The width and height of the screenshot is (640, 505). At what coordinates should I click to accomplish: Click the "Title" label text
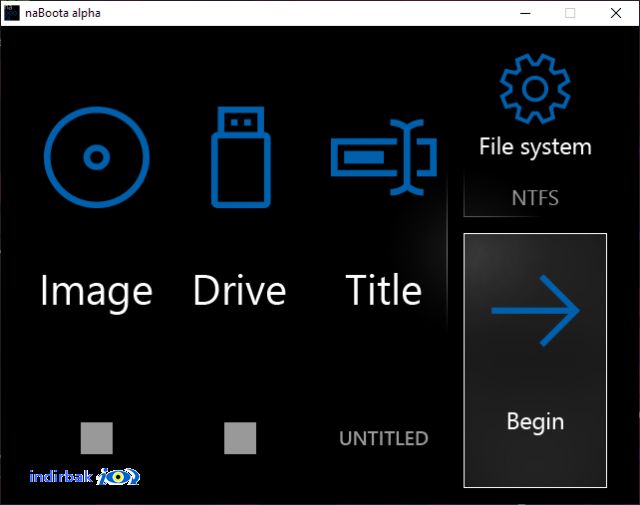[x=384, y=290]
